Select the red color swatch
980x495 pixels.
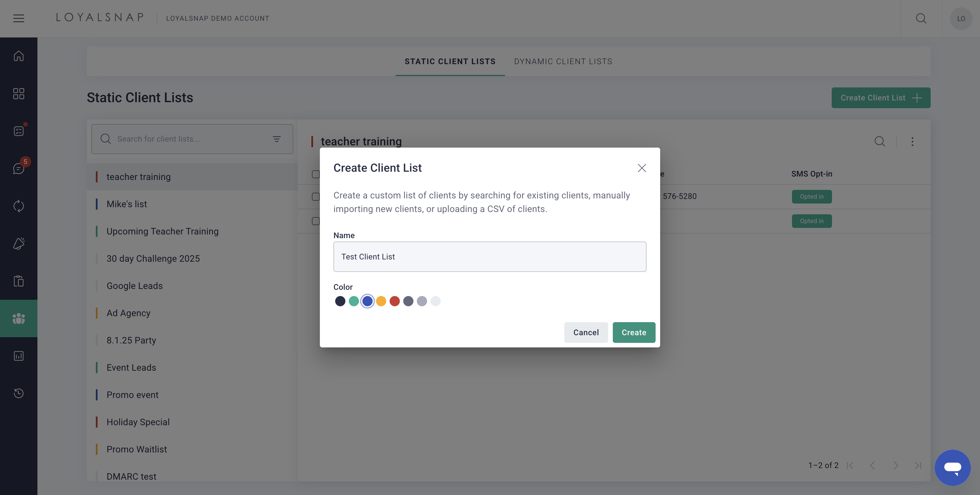(394, 301)
